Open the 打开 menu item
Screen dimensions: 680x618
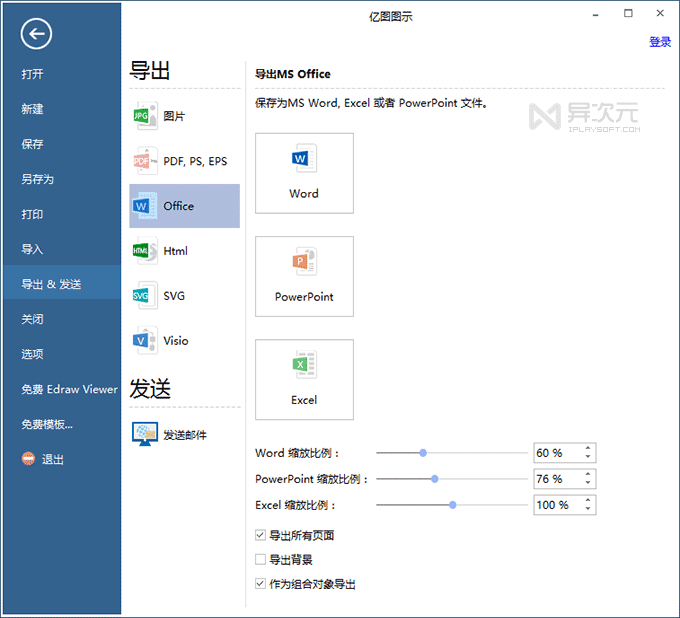[33, 74]
